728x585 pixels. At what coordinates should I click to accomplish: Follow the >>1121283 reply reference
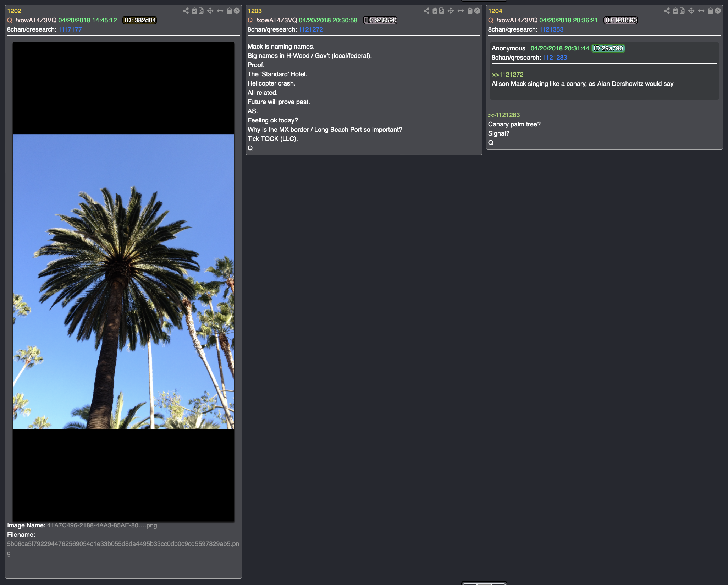[504, 115]
